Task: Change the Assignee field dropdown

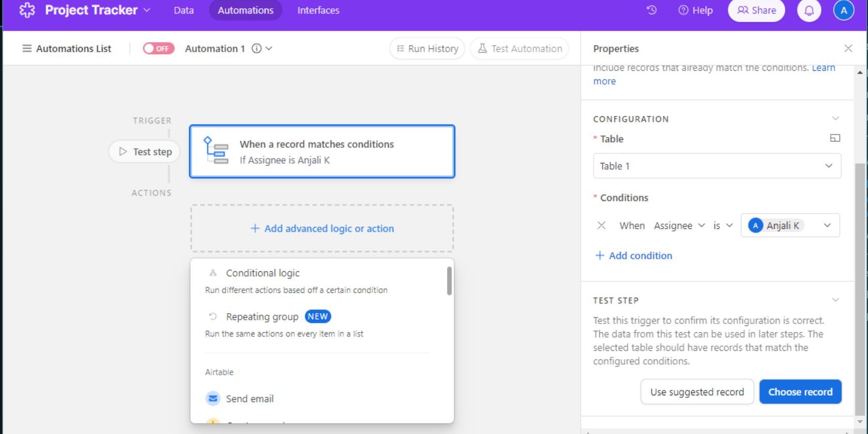Action: pos(679,225)
